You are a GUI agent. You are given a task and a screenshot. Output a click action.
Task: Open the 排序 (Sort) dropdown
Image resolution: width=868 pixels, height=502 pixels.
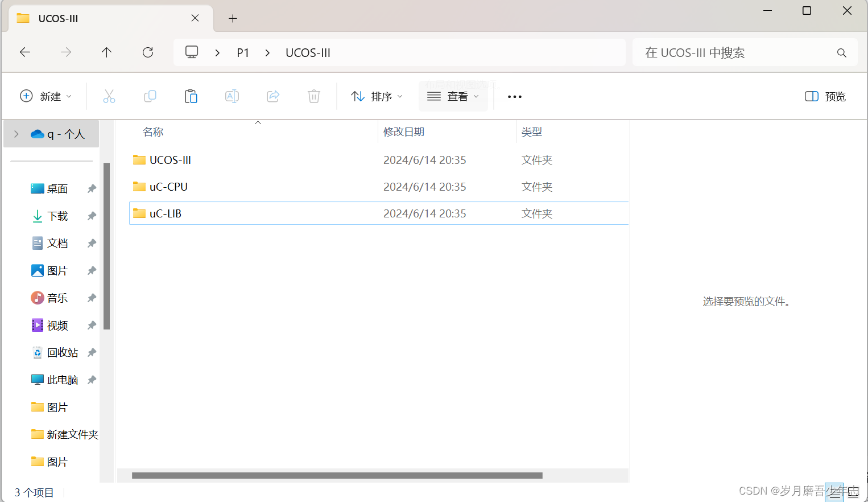pos(377,96)
